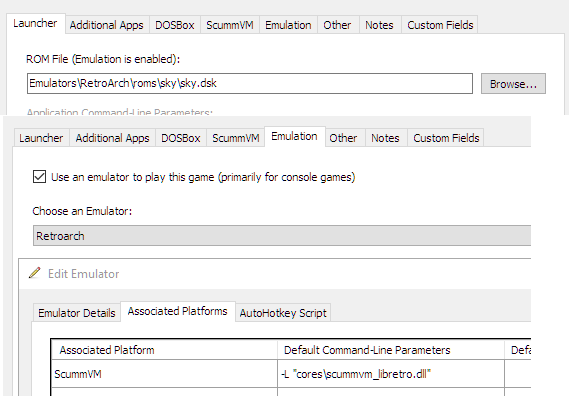
Task: Open ScummVM tab in lower panel
Action: coord(236,138)
